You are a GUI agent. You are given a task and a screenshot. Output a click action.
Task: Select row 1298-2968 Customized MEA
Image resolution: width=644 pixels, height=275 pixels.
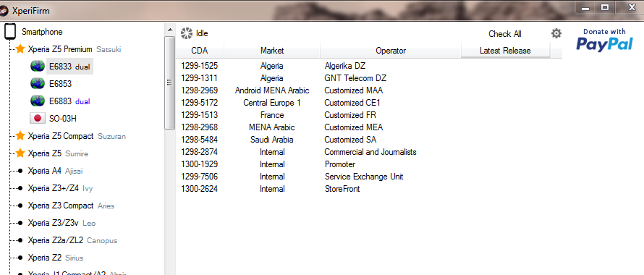click(x=369, y=127)
